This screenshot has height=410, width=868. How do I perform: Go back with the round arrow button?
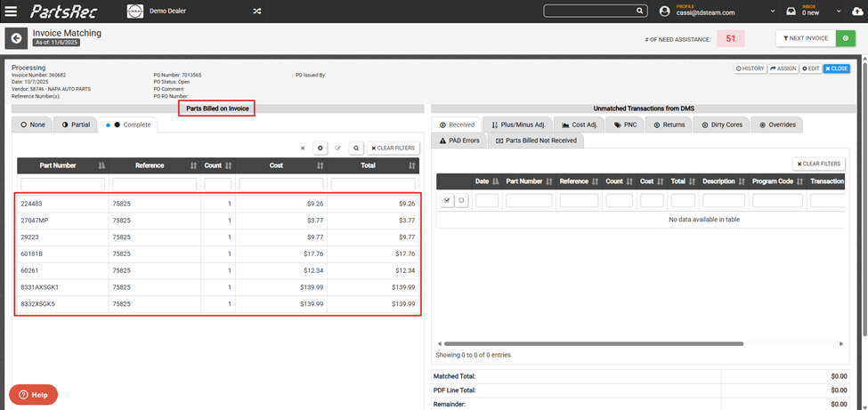pyautogui.click(x=16, y=38)
